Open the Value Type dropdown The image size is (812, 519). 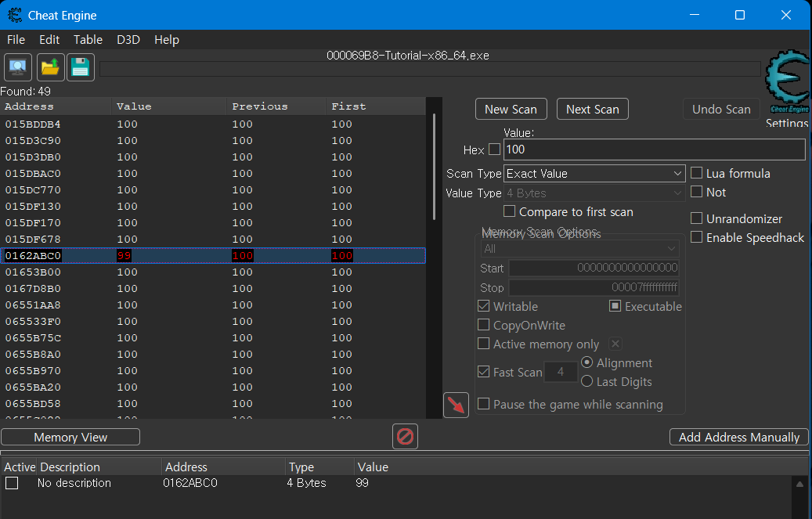click(594, 193)
